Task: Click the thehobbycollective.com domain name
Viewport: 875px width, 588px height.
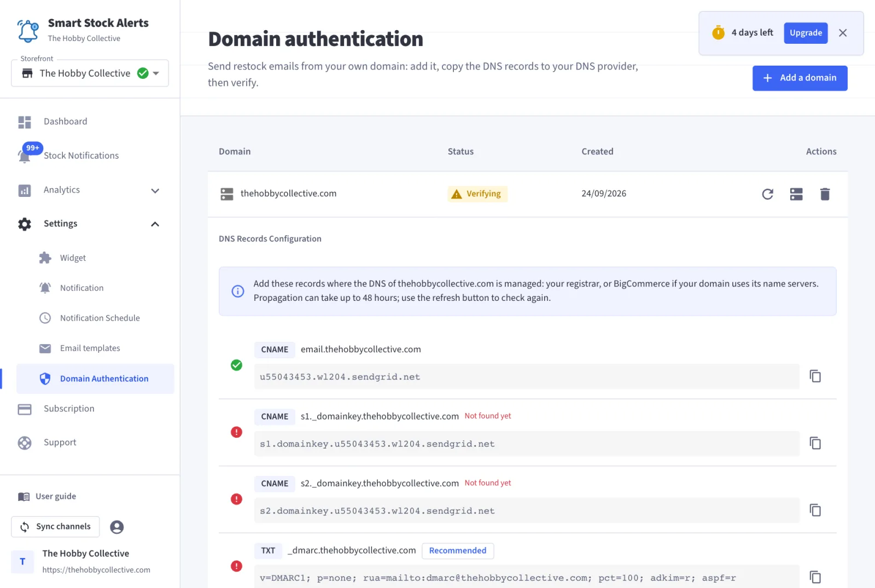Action: [x=288, y=194]
